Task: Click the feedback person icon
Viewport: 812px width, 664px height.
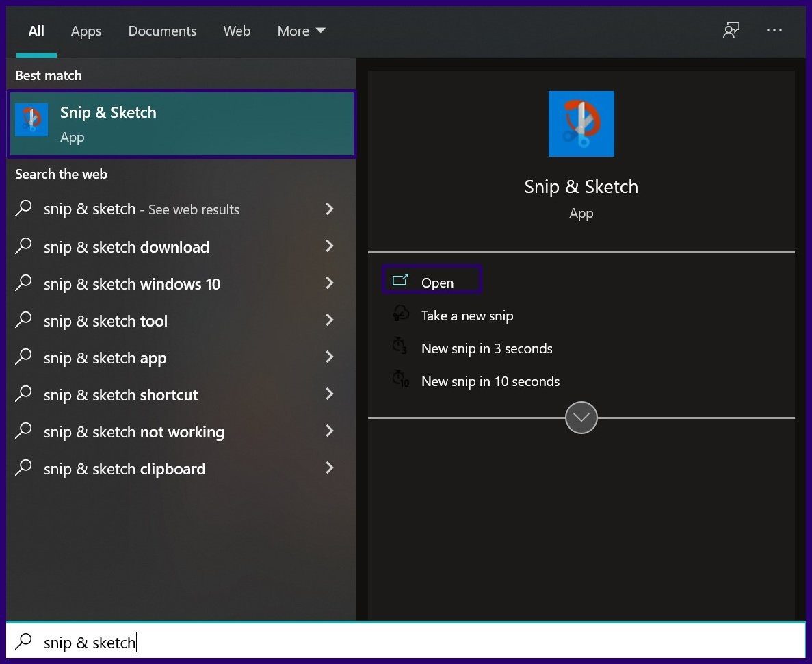Action: [x=731, y=31]
